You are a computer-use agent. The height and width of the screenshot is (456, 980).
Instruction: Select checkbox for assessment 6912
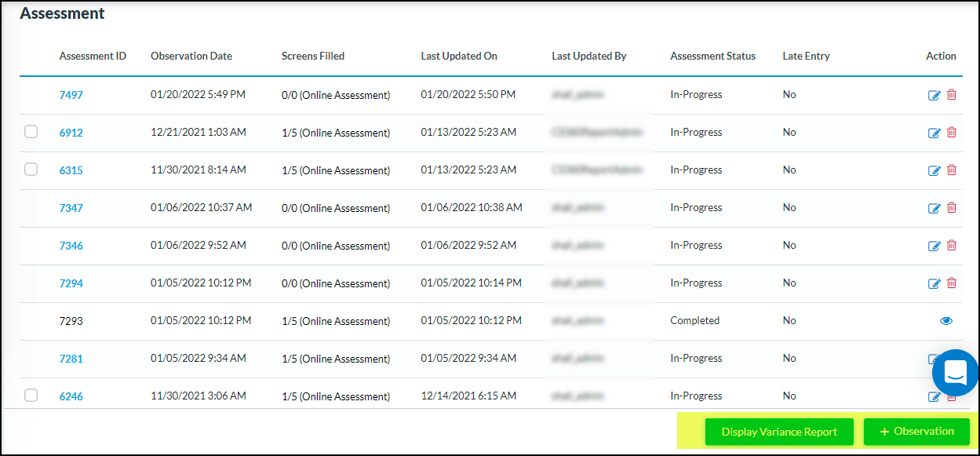[31, 132]
